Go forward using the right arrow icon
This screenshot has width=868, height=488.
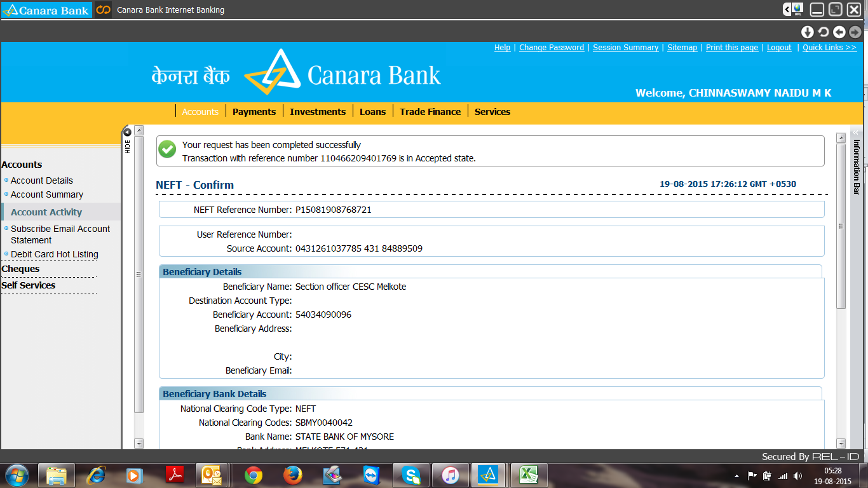point(855,32)
